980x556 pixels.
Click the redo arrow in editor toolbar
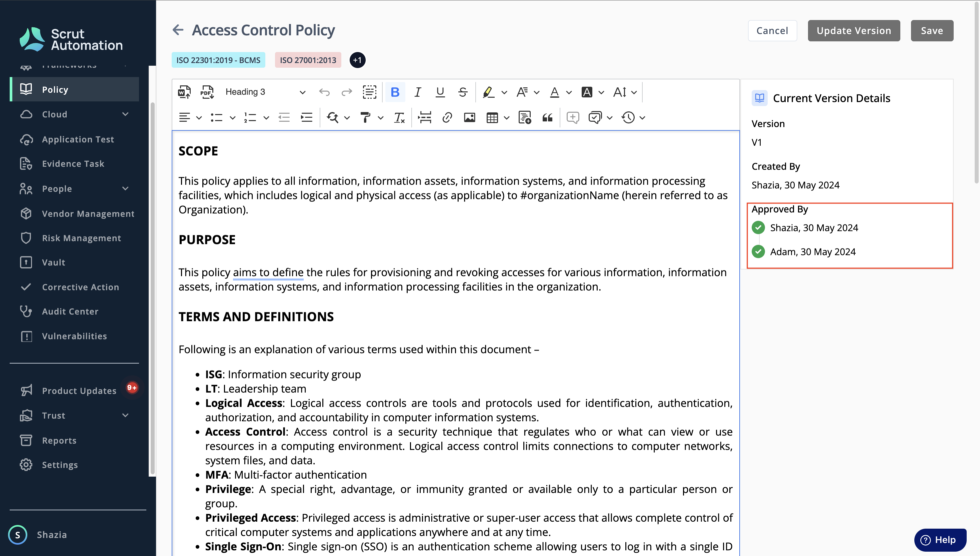point(347,92)
